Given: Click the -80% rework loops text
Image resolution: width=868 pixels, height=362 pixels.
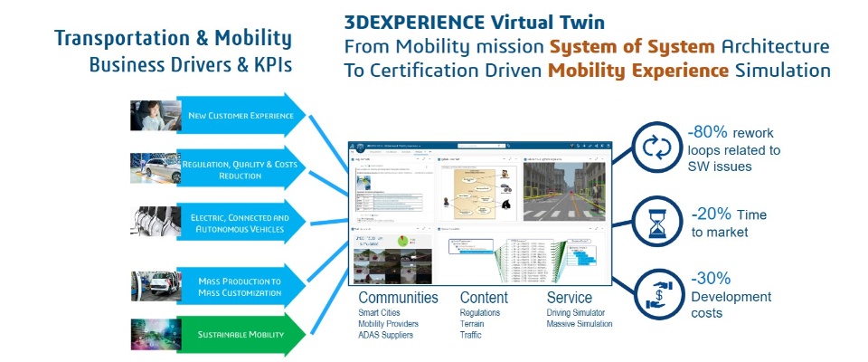Looking at the screenshot, I should point(733,148).
